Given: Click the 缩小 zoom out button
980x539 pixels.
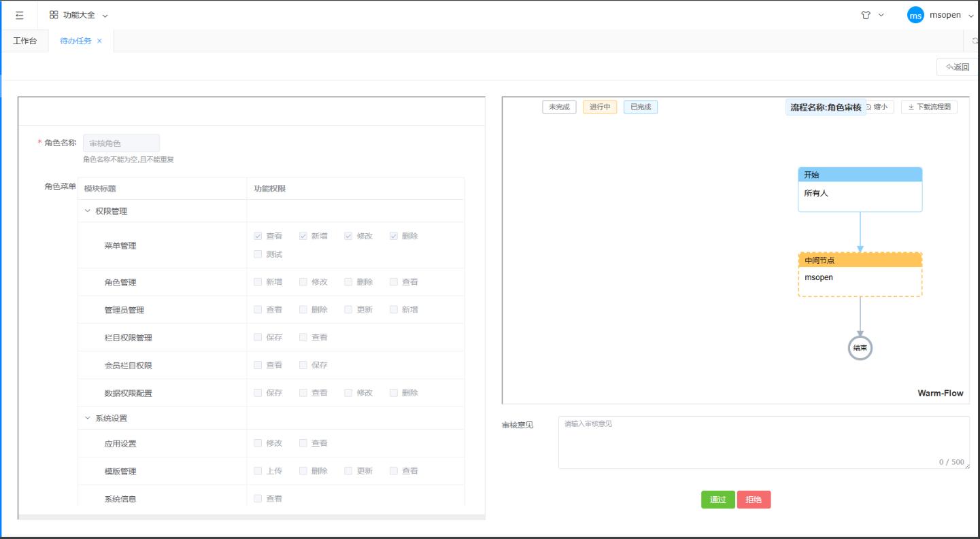Looking at the screenshot, I should (879, 107).
